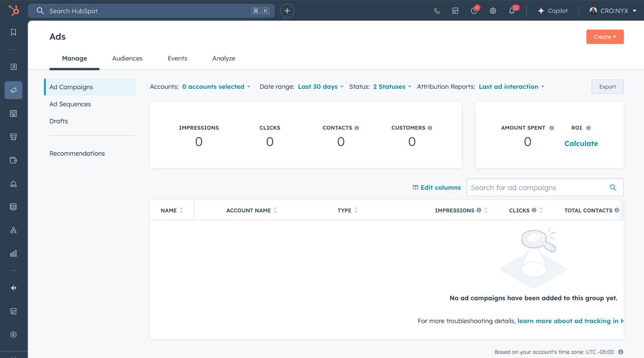Switch to the Analyze tab
The width and height of the screenshot is (644, 358).
224,58
